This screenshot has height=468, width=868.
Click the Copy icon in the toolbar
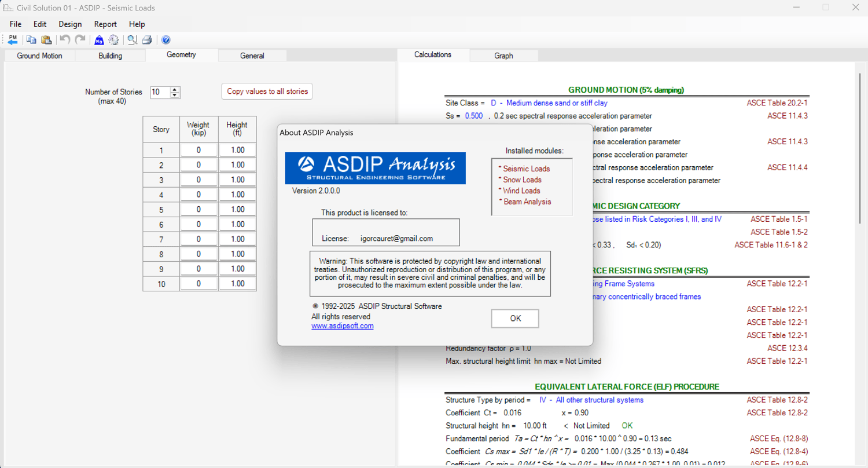(31, 40)
